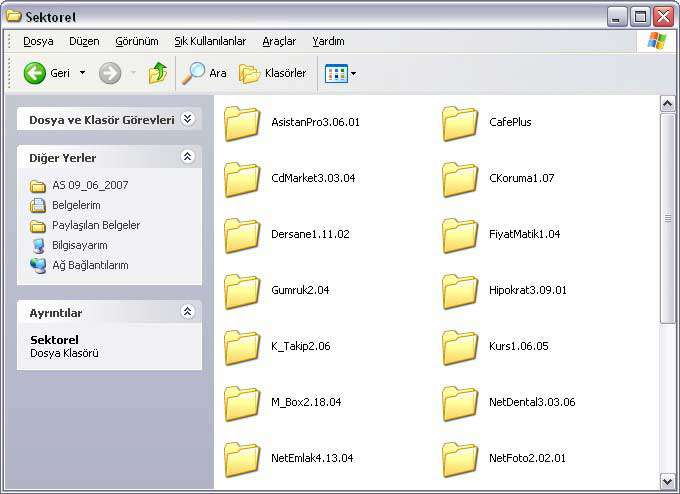
Task: Click the NetEmlak4.13.04 folder name
Action: pos(312,458)
